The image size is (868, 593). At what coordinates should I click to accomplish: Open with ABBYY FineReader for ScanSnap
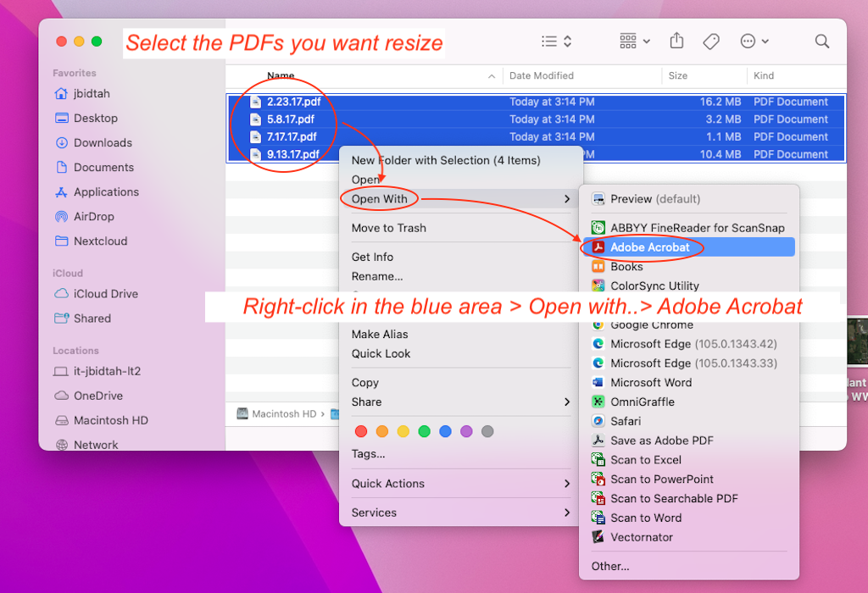click(688, 228)
